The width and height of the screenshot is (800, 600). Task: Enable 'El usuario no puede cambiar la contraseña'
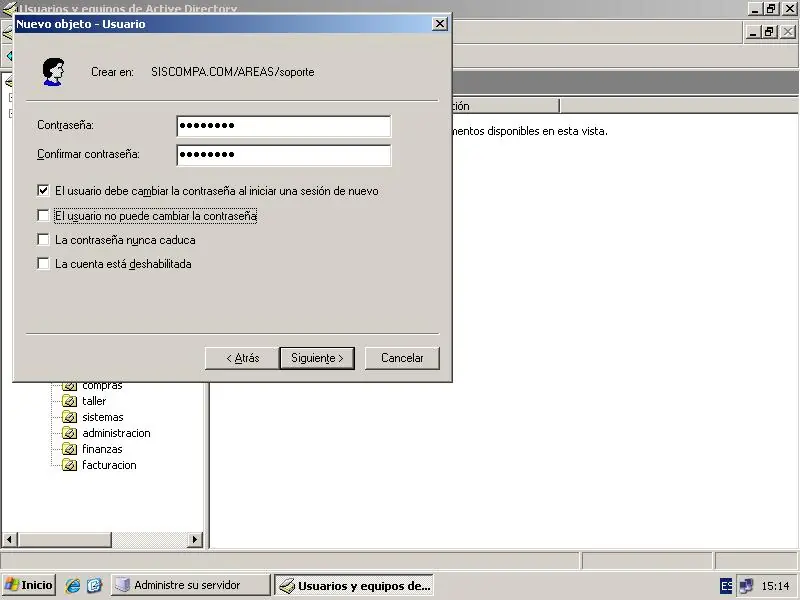[43, 215]
